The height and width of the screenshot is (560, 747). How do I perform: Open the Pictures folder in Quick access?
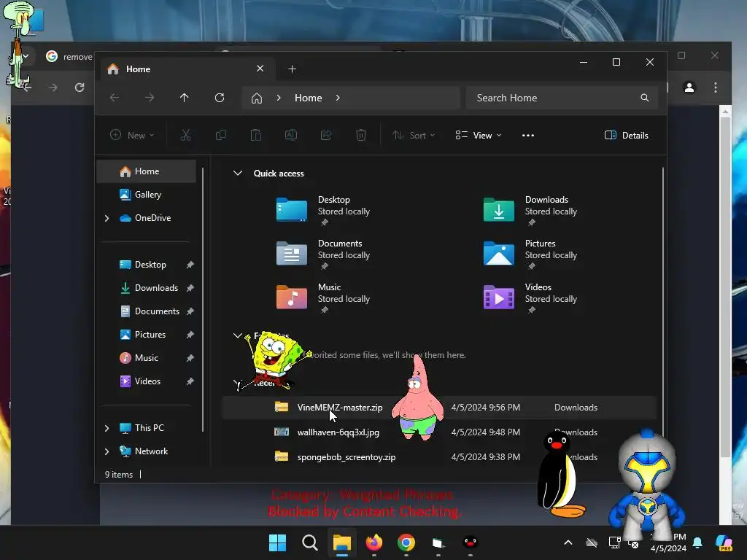coord(531,254)
